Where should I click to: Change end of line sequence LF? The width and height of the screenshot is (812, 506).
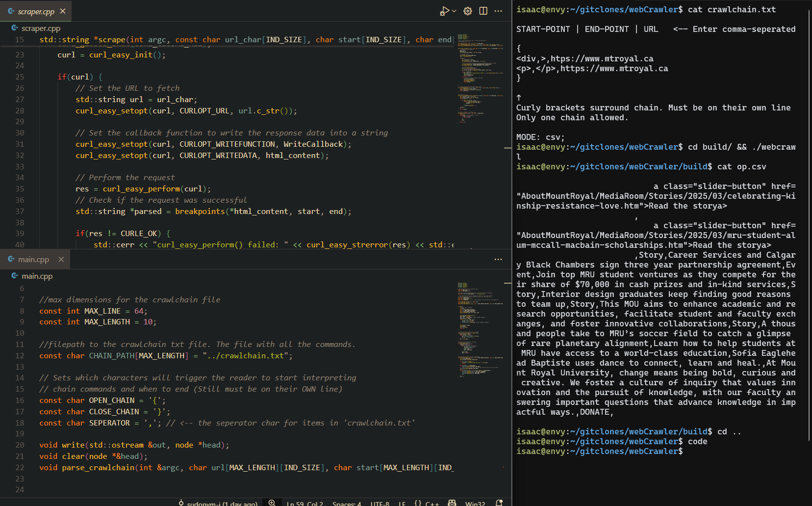click(x=402, y=503)
